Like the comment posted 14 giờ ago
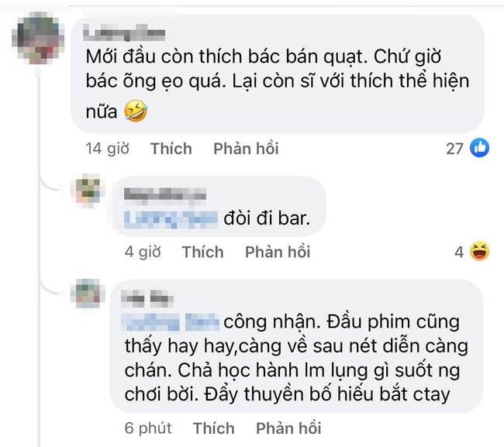The width and height of the screenshot is (504, 447). 171,149
